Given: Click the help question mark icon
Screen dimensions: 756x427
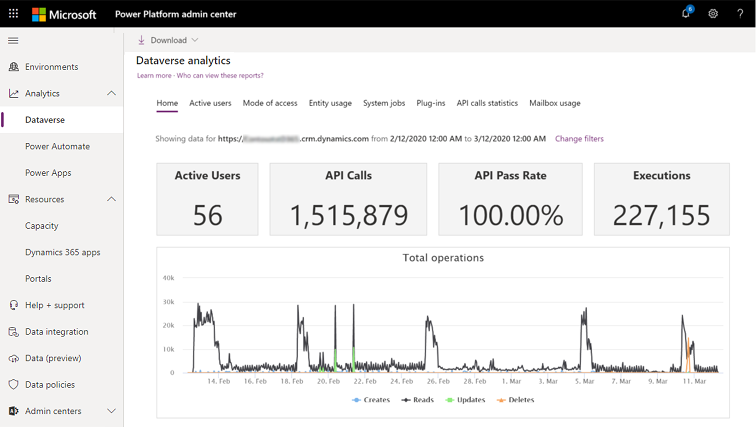Looking at the screenshot, I should pos(740,13).
